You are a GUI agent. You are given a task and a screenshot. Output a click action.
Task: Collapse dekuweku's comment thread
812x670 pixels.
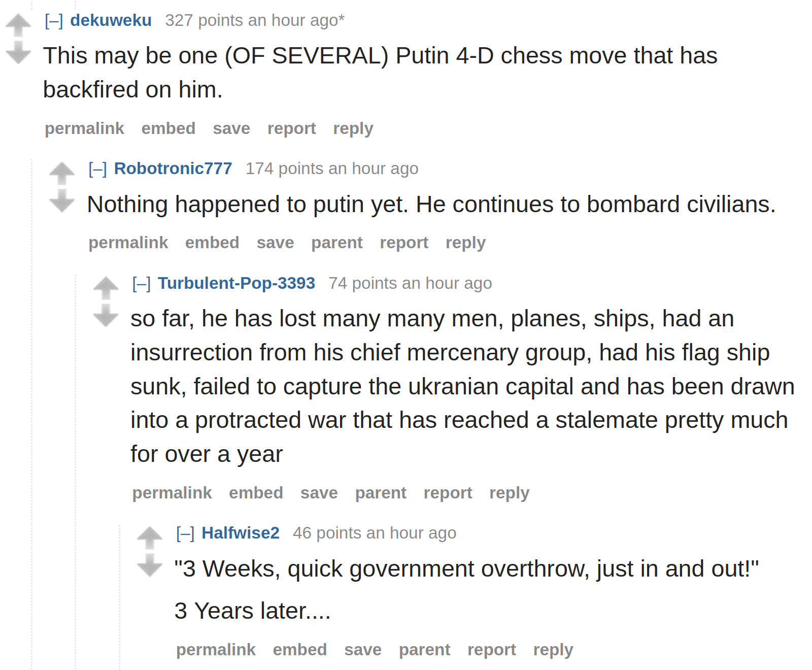(x=54, y=21)
